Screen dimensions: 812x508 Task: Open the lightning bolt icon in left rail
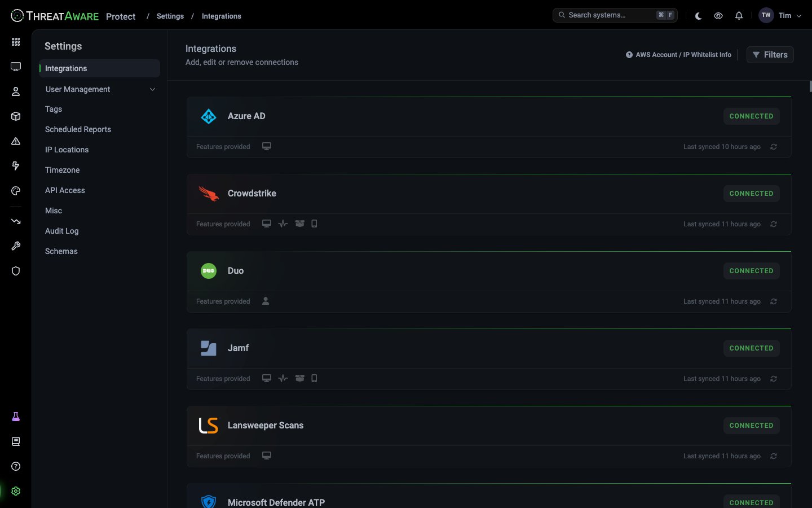click(16, 166)
